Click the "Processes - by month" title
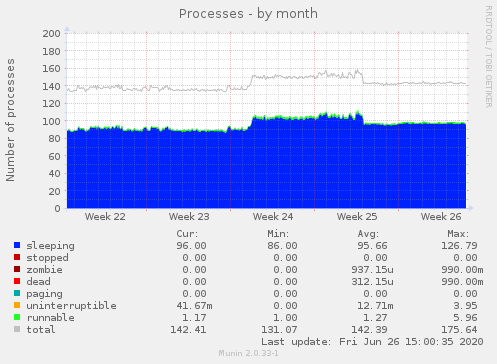Screen dimensions: 497x364 pyautogui.click(x=248, y=14)
